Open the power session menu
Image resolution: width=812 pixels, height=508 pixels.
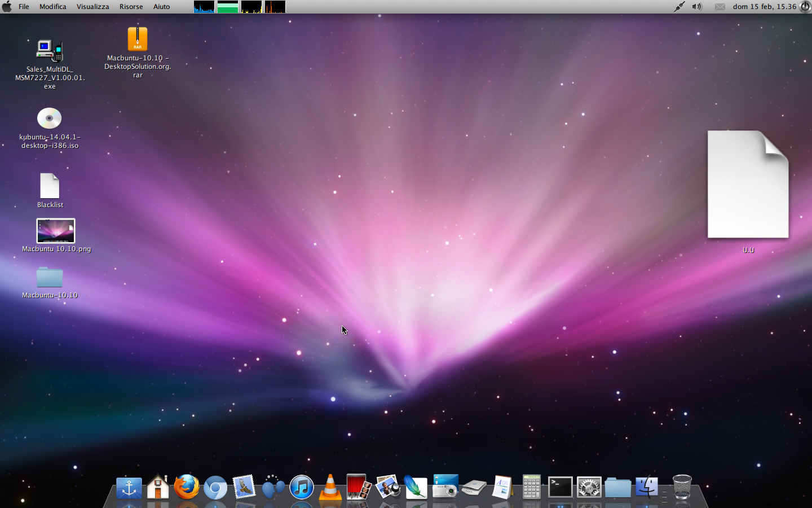(805, 7)
